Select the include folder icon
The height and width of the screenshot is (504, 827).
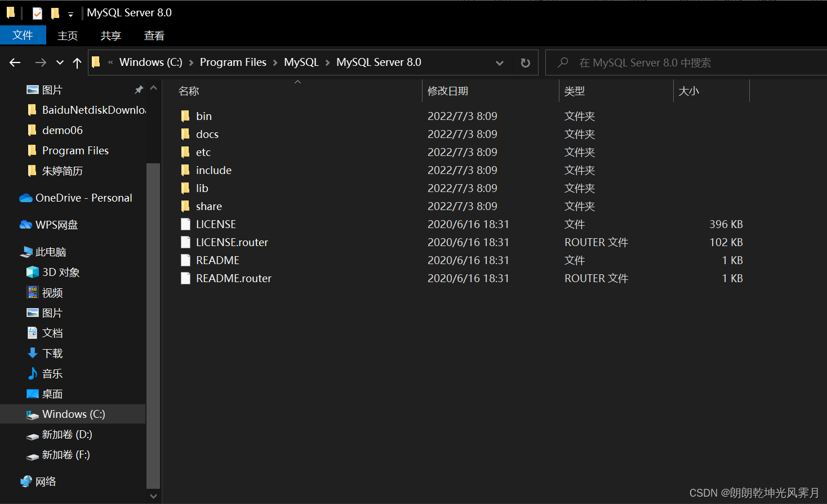click(x=185, y=170)
